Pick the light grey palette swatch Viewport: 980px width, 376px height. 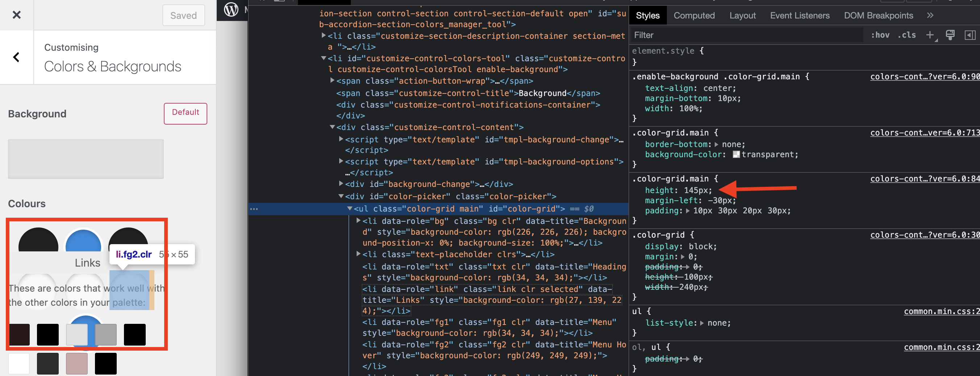(x=76, y=335)
